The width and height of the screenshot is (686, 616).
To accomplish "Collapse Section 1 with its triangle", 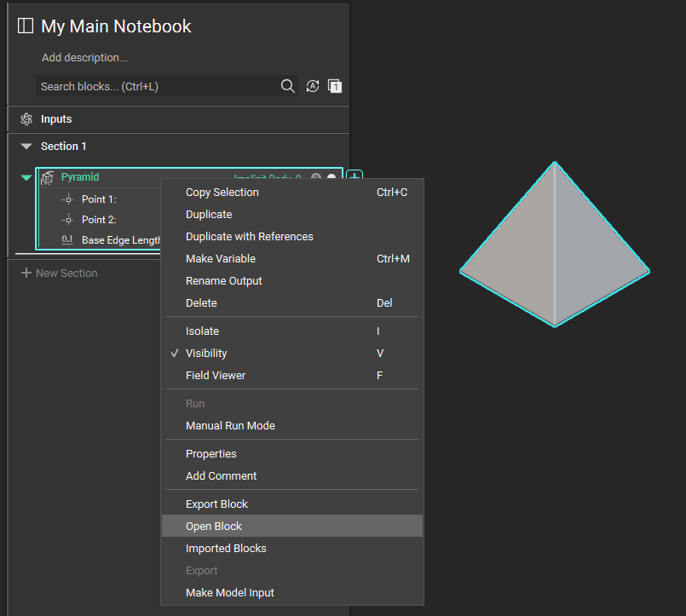I will (26, 147).
